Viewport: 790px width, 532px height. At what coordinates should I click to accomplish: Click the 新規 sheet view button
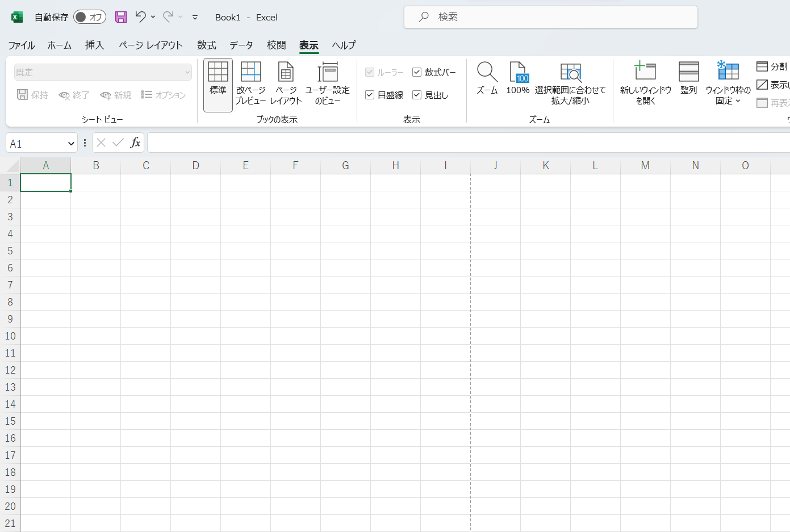click(x=116, y=95)
